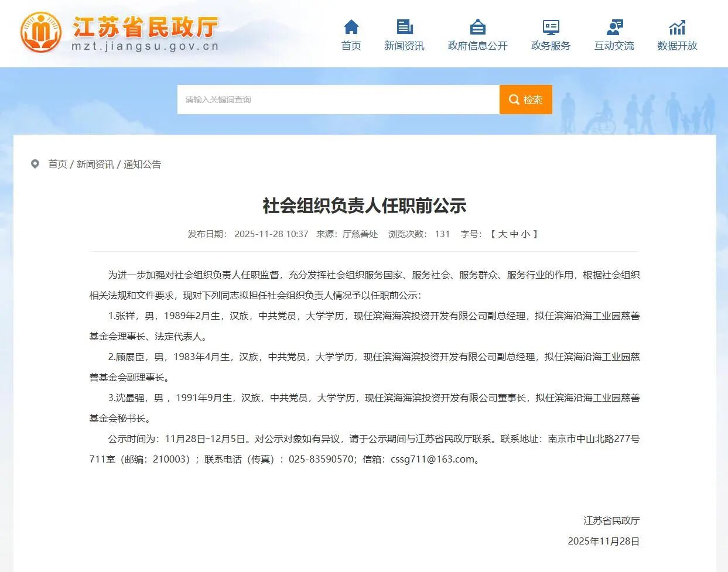Viewport: 728px width, 572px height.
Task: Set font size to small (小)
Action: (x=525, y=234)
